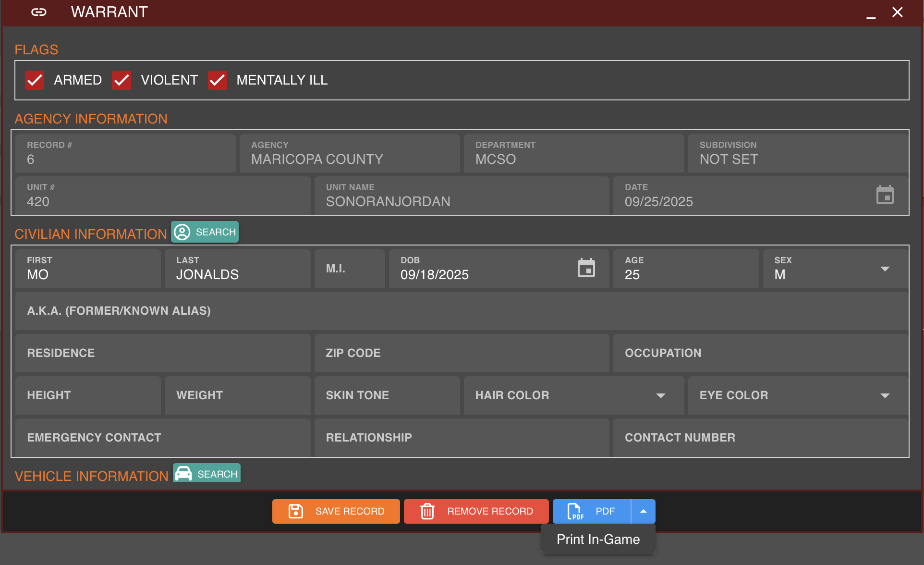Toggle the MENTALLY ILL checkbox

pos(218,80)
